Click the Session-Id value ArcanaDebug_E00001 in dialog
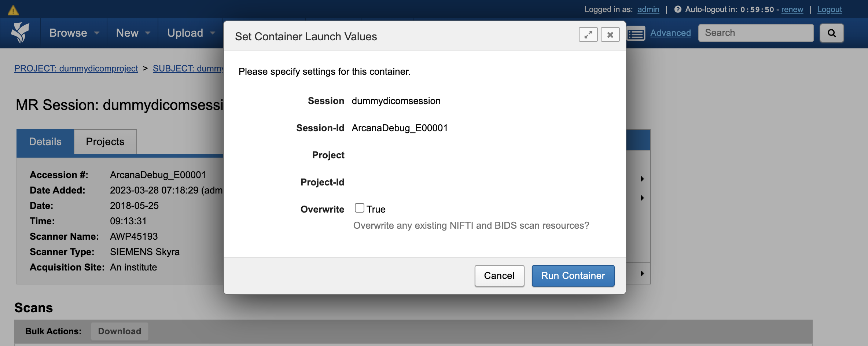The width and height of the screenshot is (868, 346). [400, 128]
